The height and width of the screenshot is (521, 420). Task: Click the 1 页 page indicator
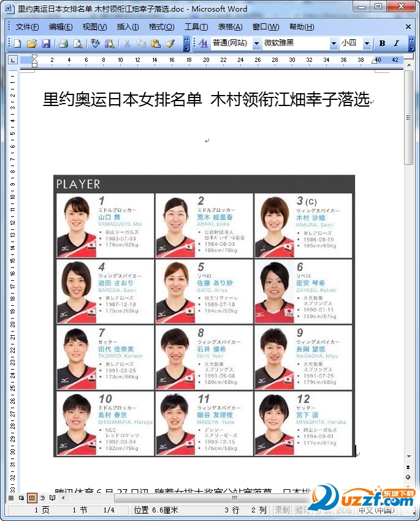(x=42, y=510)
